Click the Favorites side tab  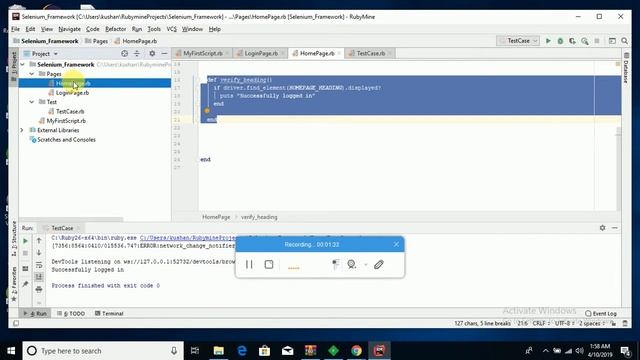point(14,284)
